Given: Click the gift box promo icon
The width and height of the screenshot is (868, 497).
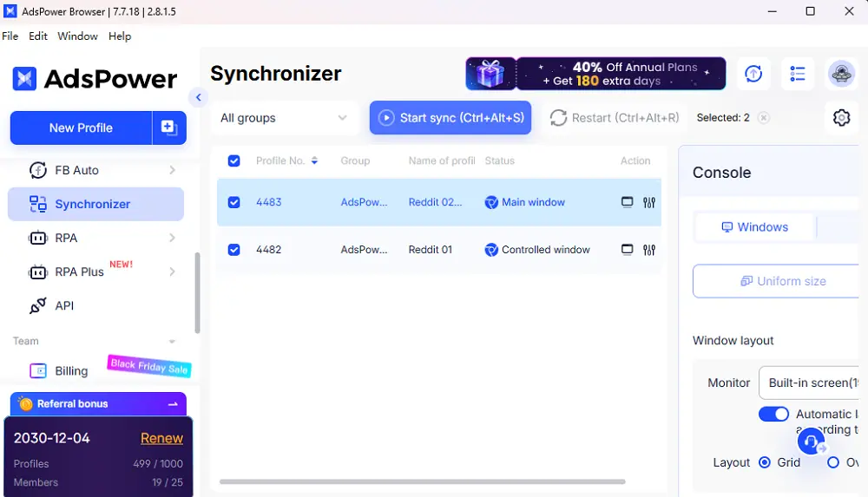Looking at the screenshot, I should point(490,74).
